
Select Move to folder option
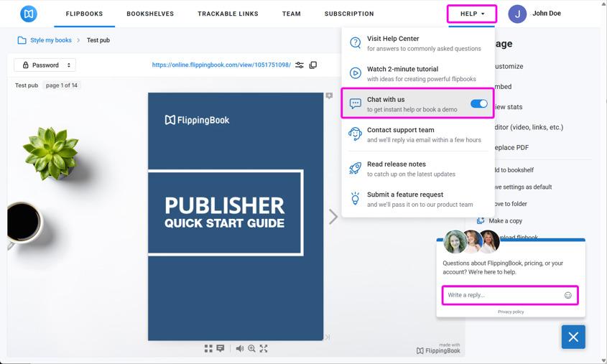[511, 204]
